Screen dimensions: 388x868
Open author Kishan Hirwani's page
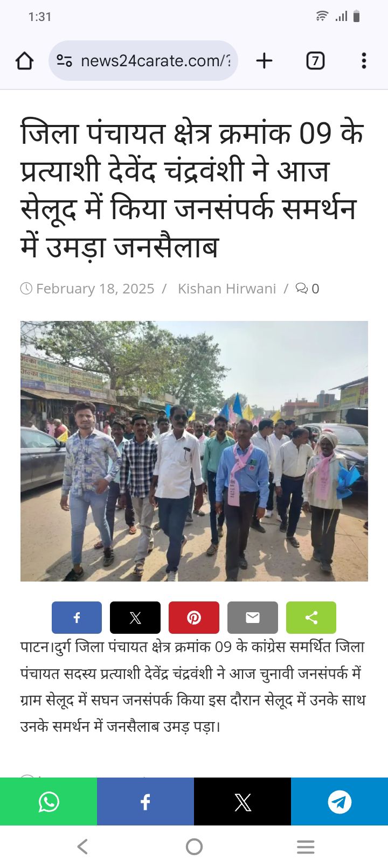[x=227, y=289]
